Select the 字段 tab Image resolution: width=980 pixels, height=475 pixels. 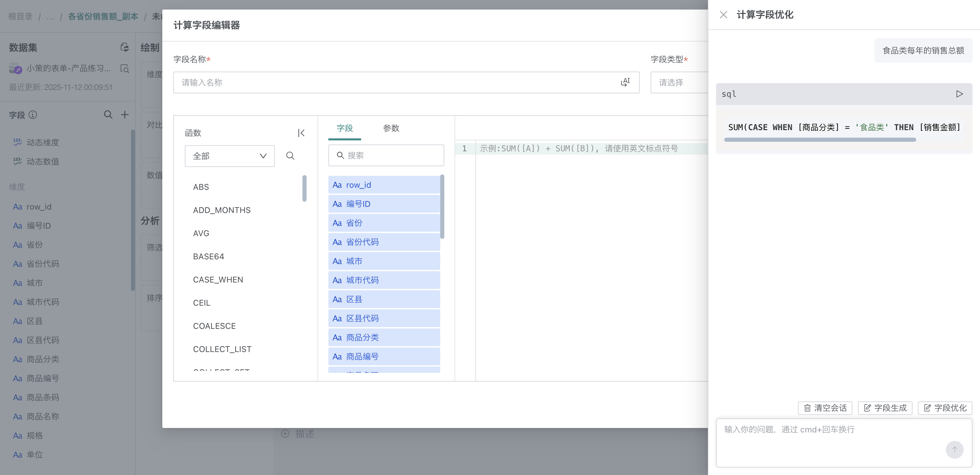pyautogui.click(x=345, y=128)
